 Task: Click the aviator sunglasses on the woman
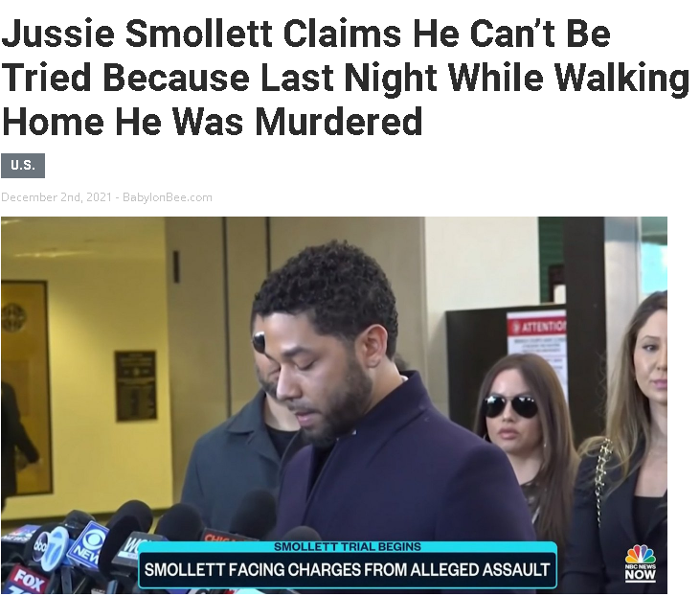(510, 405)
